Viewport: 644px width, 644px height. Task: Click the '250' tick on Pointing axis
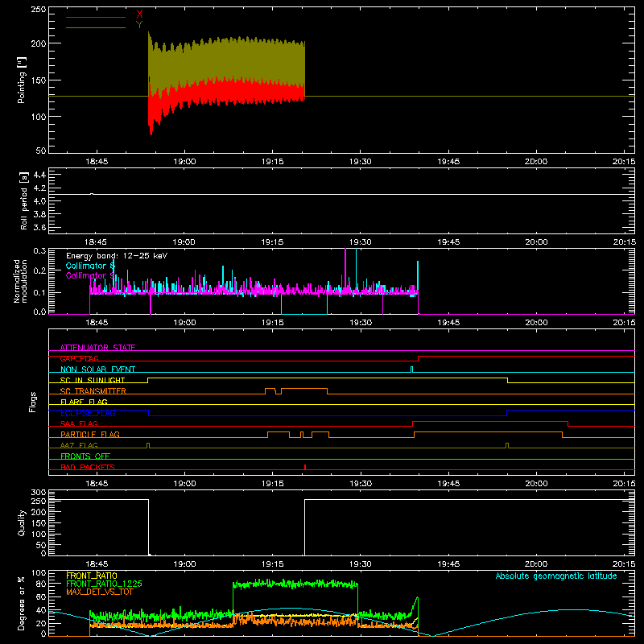39,9
